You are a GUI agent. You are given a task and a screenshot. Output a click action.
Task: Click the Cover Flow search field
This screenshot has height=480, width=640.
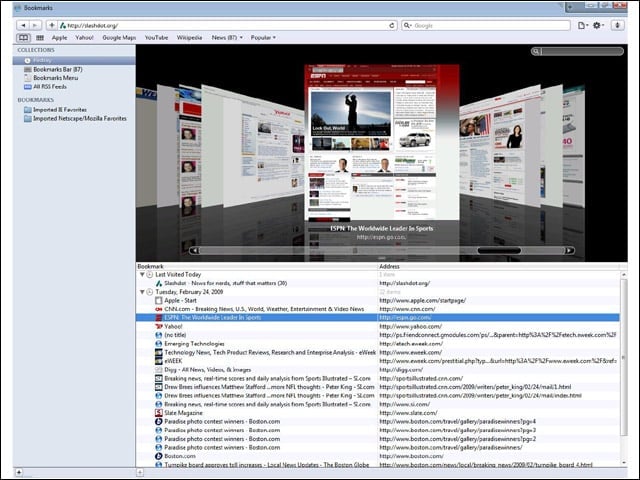(x=577, y=51)
